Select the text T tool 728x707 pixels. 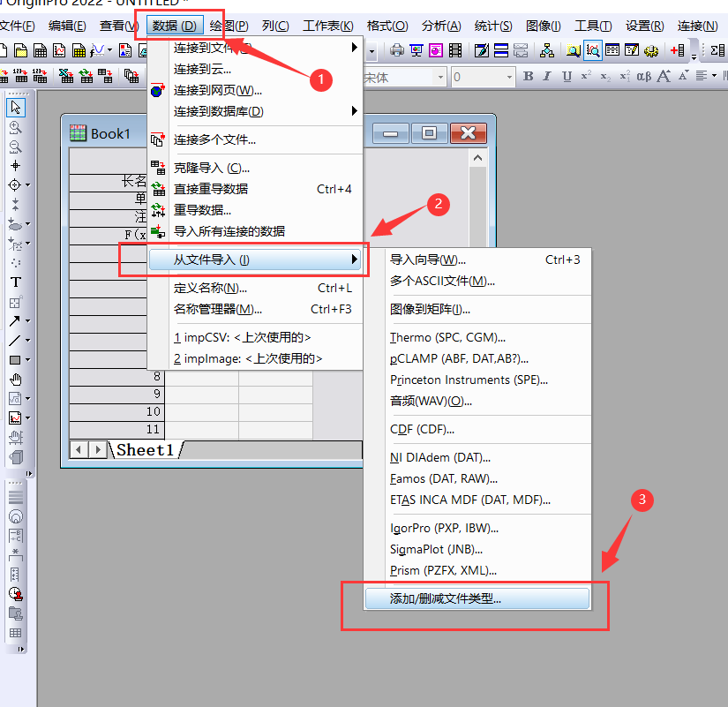pos(15,282)
